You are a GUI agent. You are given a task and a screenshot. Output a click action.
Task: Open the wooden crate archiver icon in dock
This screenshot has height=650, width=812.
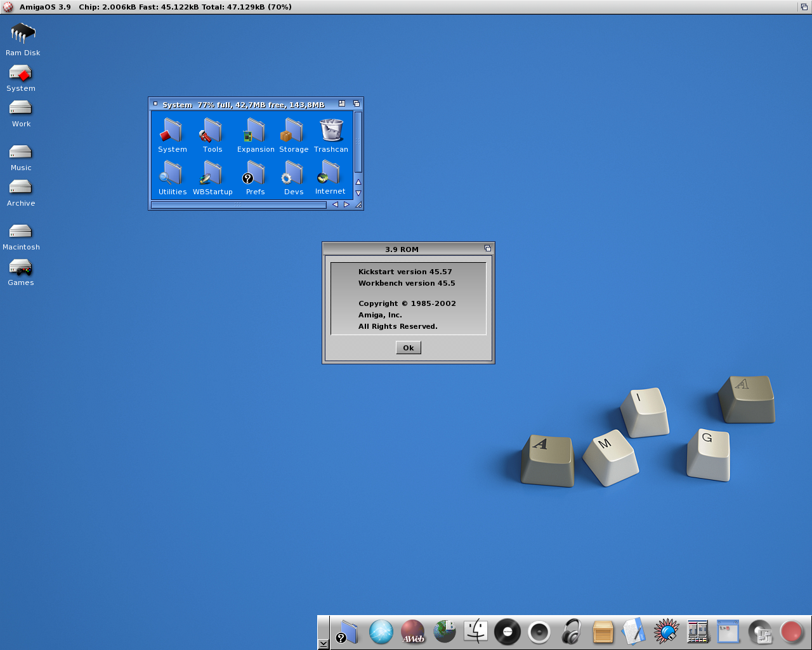click(x=603, y=632)
